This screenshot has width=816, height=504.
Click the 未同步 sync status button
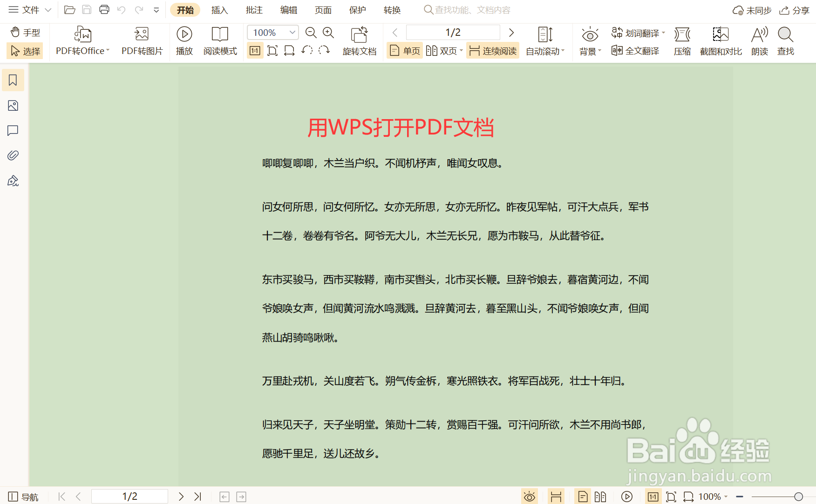point(752,10)
